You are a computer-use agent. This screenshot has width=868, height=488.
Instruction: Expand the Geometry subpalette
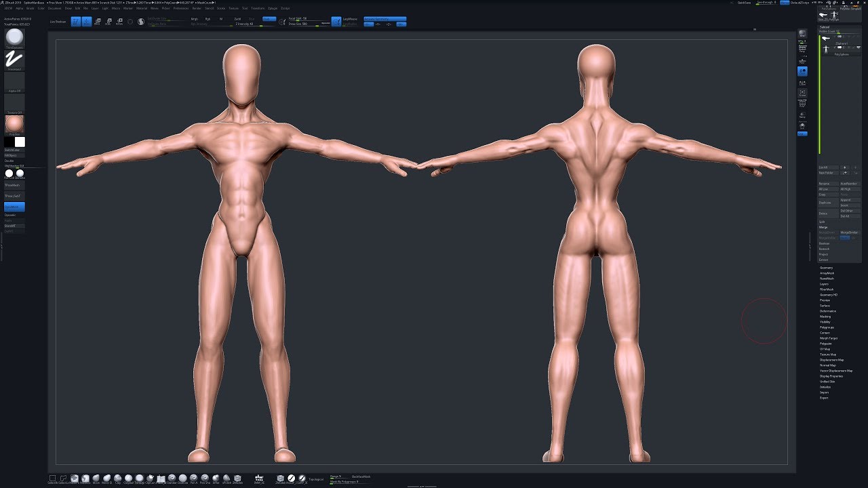point(826,268)
